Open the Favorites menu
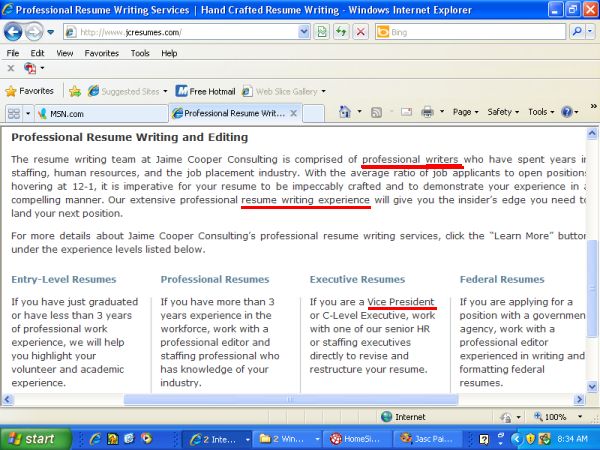 [102, 53]
